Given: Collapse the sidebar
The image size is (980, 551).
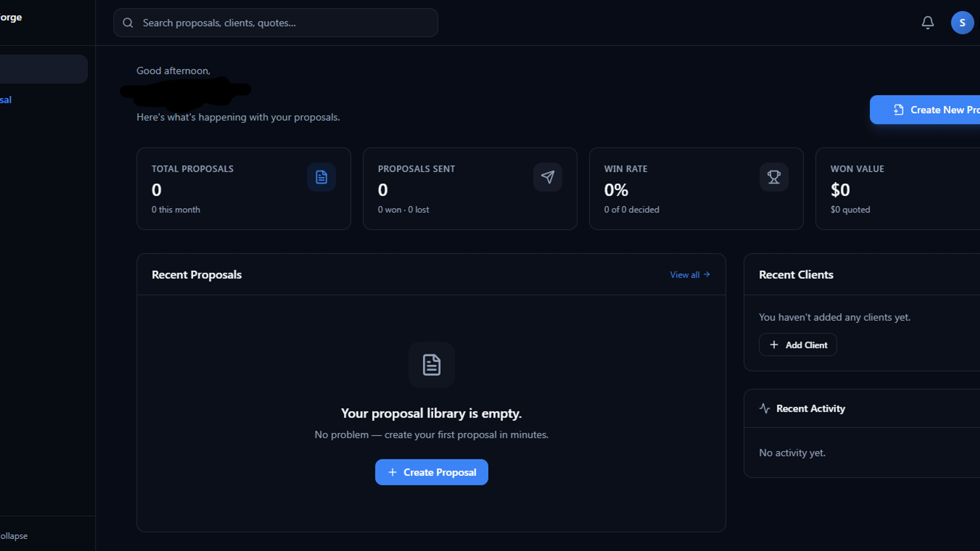Looking at the screenshot, I should coord(14,536).
